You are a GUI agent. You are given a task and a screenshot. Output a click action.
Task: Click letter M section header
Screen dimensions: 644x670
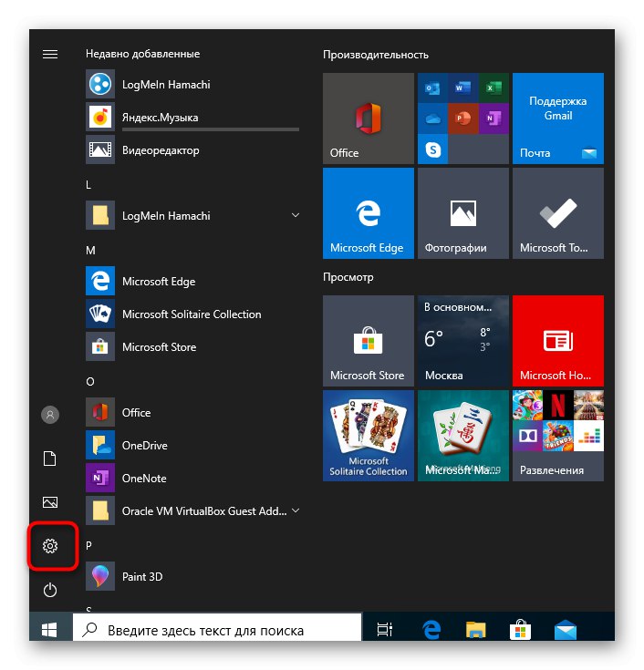90,251
